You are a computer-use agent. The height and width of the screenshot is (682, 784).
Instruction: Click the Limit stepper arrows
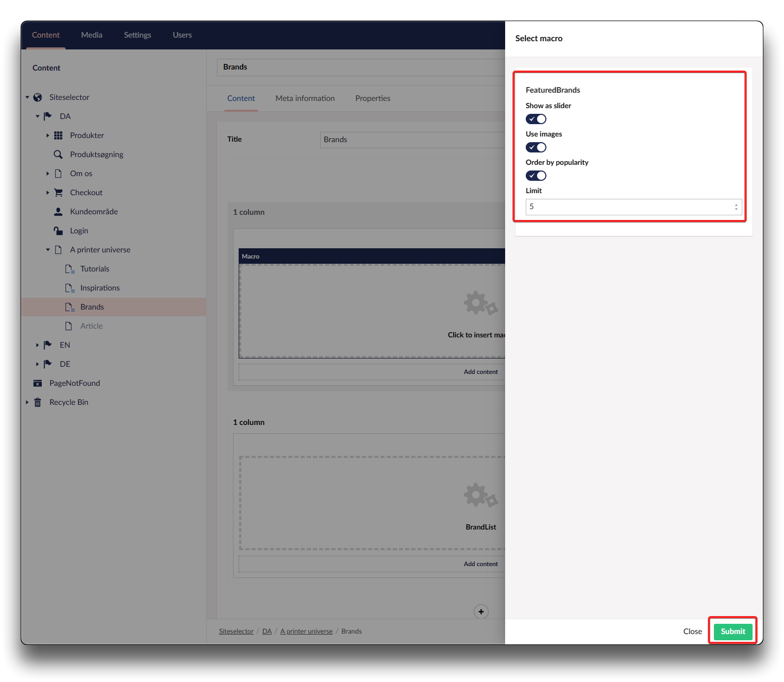(736, 207)
